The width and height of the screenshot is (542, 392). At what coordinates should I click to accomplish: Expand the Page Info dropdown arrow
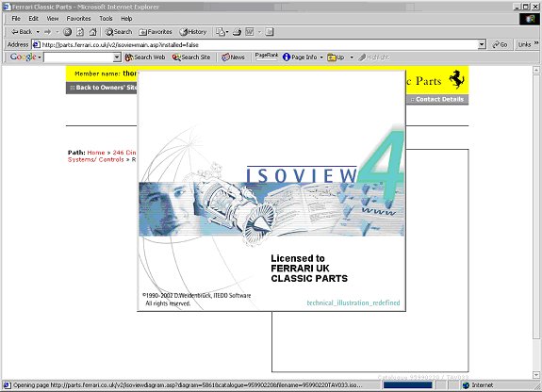point(321,57)
